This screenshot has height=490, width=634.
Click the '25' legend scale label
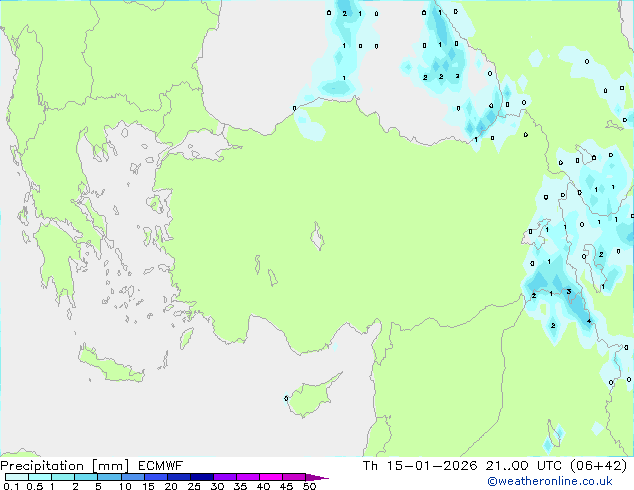tap(194, 486)
